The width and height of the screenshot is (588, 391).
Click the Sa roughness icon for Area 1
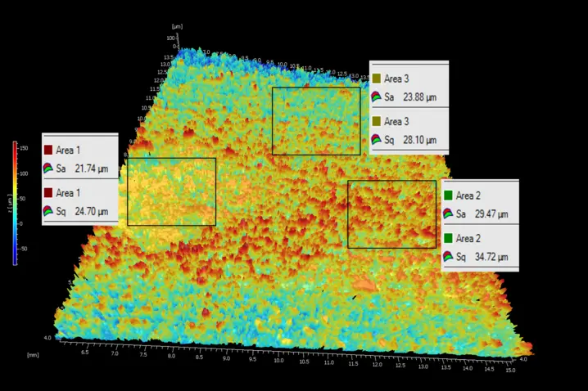click(50, 168)
